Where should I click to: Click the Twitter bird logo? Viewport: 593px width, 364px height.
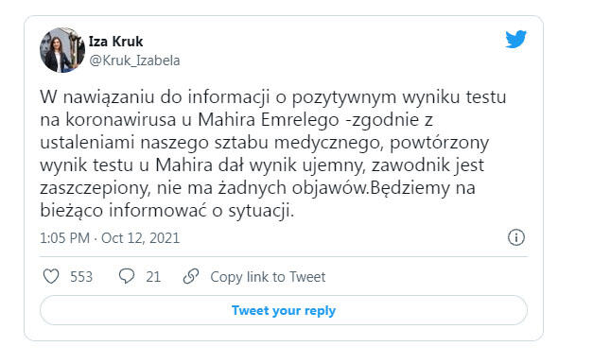coord(515,39)
